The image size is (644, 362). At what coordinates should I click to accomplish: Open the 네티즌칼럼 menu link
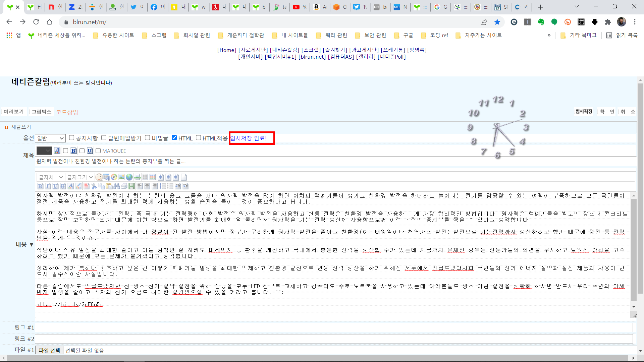coord(284,50)
